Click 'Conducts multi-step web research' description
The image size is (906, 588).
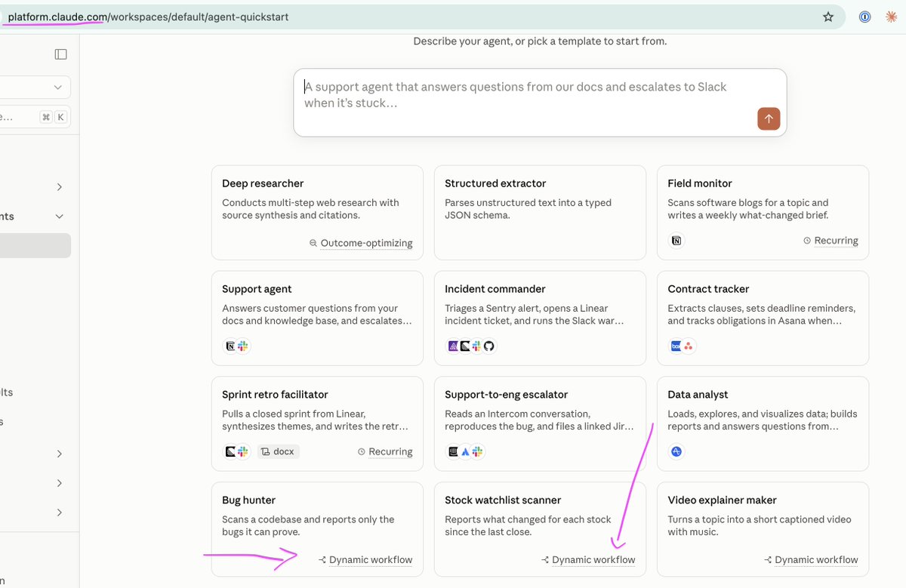(x=310, y=209)
